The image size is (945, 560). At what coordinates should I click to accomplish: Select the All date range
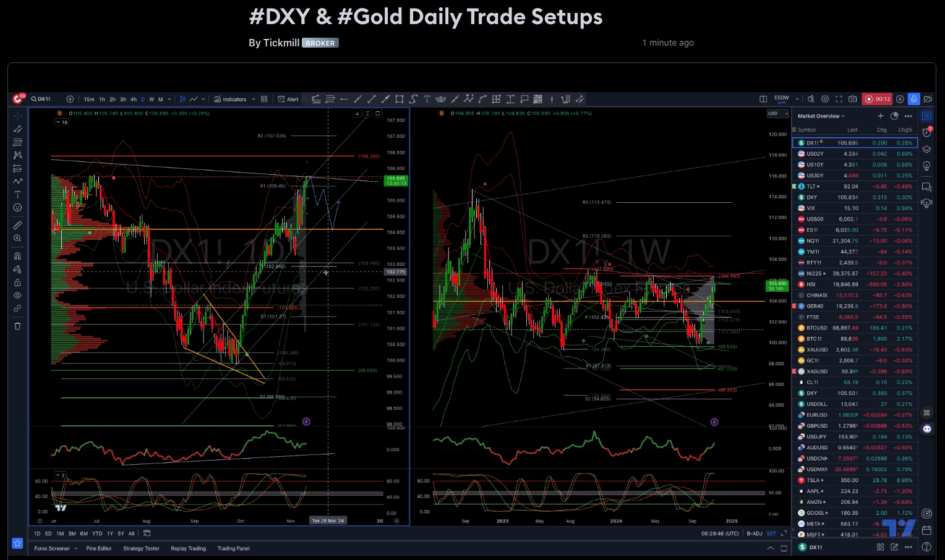pyautogui.click(x=131, y=533)
